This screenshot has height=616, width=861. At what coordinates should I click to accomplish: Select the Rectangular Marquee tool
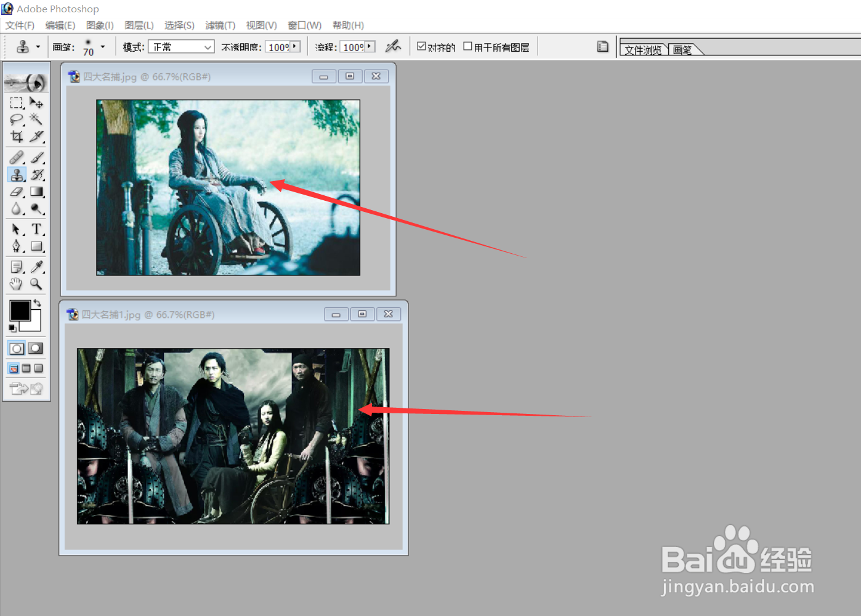tap(17, 103)
